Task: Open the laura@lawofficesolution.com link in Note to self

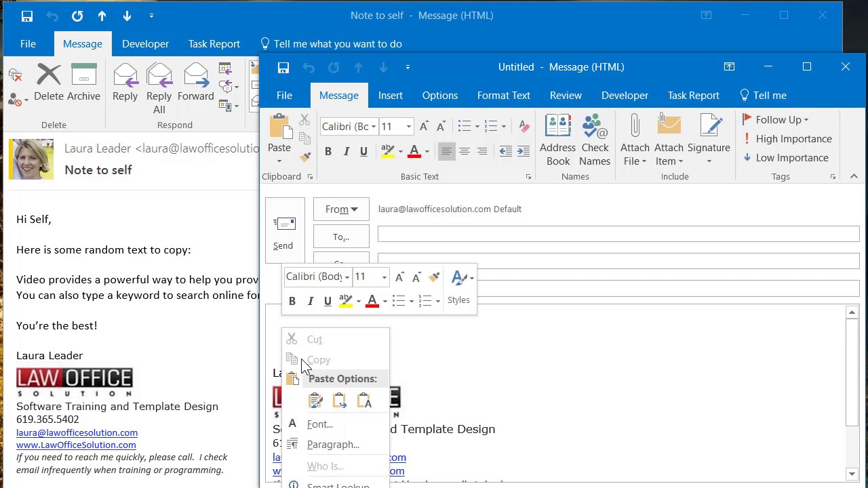Action: pyautogui.click(x=77, y=432)
